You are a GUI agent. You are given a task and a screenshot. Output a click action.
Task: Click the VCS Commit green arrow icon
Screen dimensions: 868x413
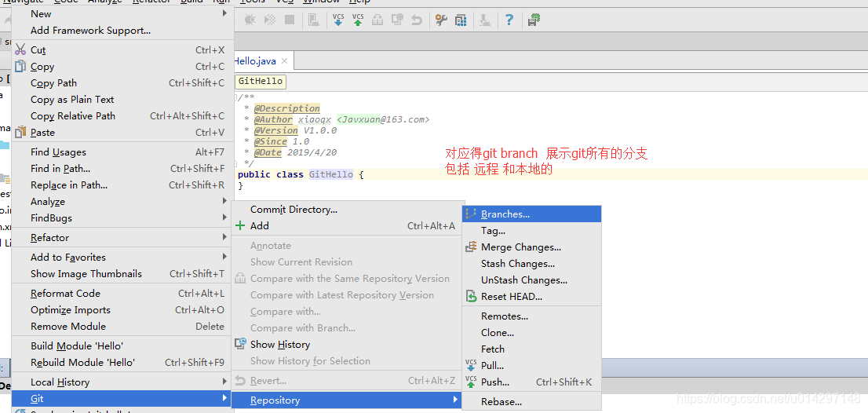coord(358,20)
